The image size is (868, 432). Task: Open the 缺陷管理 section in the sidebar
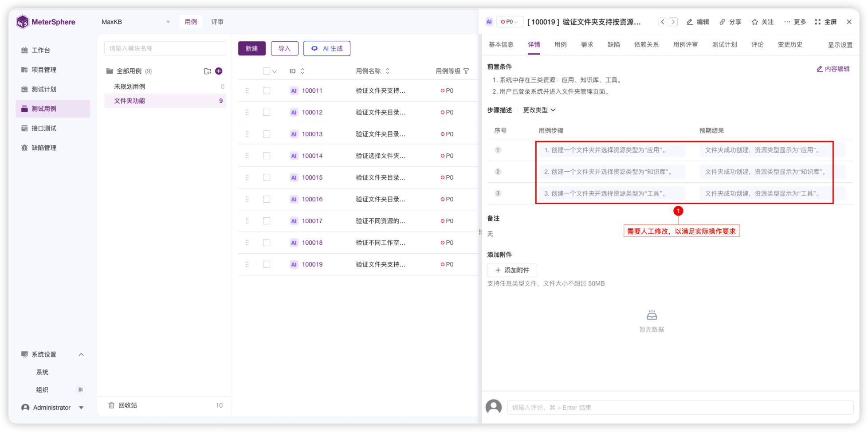[43, 147]
